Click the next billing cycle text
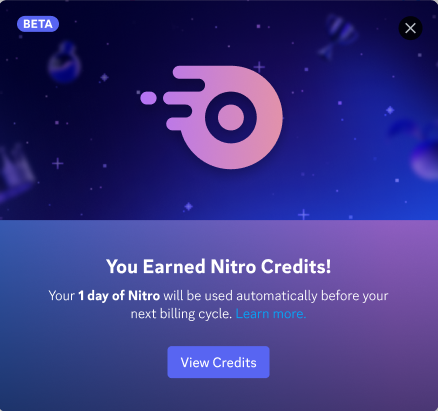438x411 pixels. tap(181, 314)
